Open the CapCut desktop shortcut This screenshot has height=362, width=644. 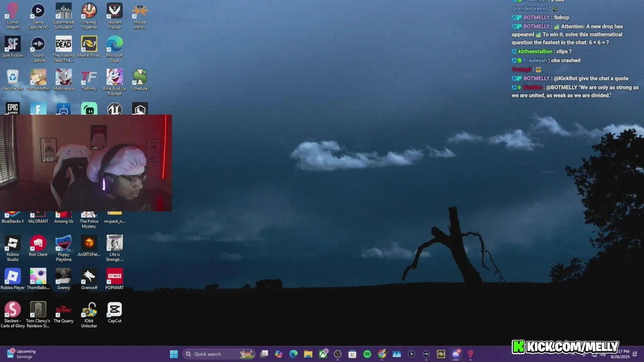114,312
